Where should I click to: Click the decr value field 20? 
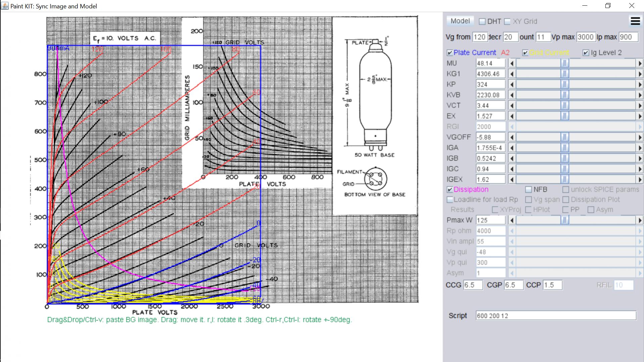pyautogui.click(x=511, y=37)
